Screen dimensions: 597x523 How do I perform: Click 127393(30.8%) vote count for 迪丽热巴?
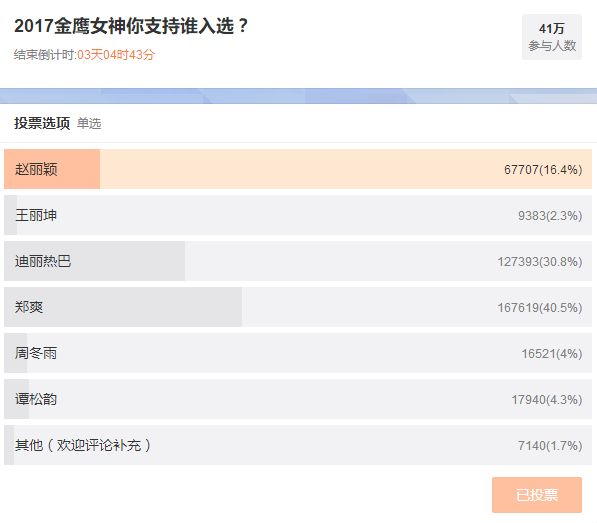click(x=540, y=262)
